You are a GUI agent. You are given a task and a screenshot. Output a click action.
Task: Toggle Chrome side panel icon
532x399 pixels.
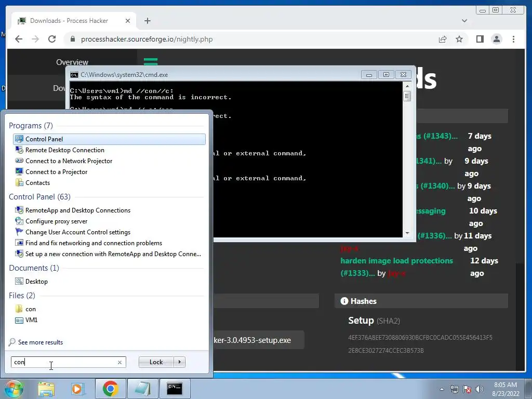coord(480,39)
